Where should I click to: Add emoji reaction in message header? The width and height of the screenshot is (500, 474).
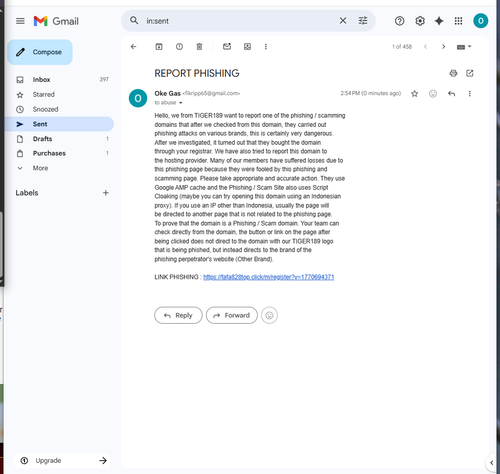point(433,94)
